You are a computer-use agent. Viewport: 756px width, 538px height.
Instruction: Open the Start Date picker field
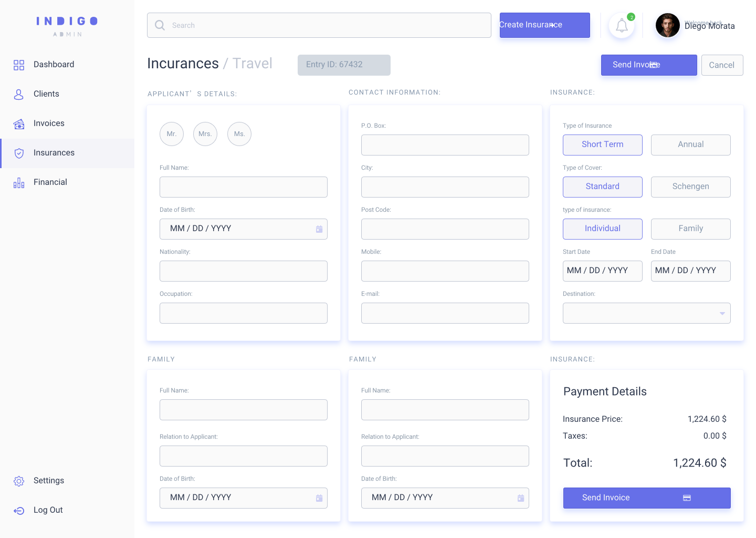click(603, 271)
